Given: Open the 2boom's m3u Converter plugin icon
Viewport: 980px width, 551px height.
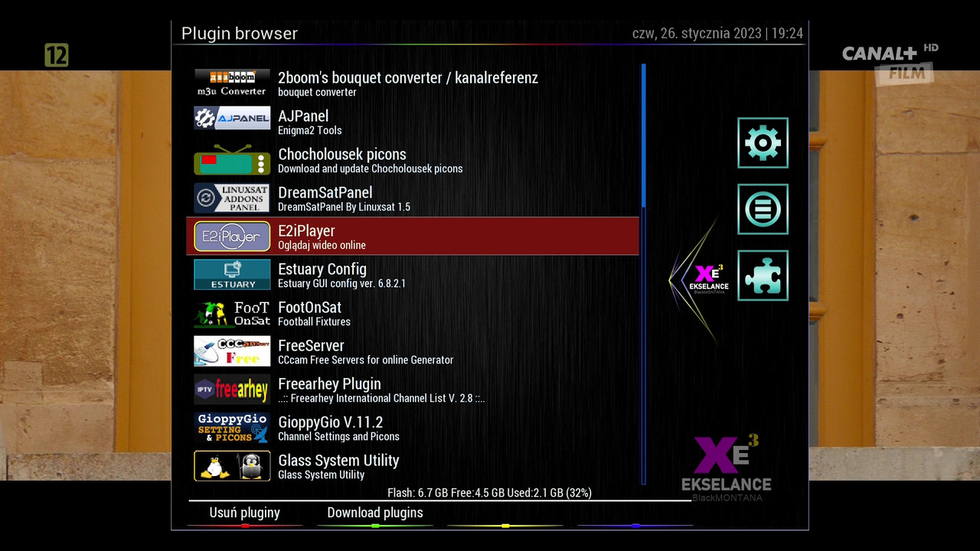Looking at the screenshot, I should click(x=232, y=83).
